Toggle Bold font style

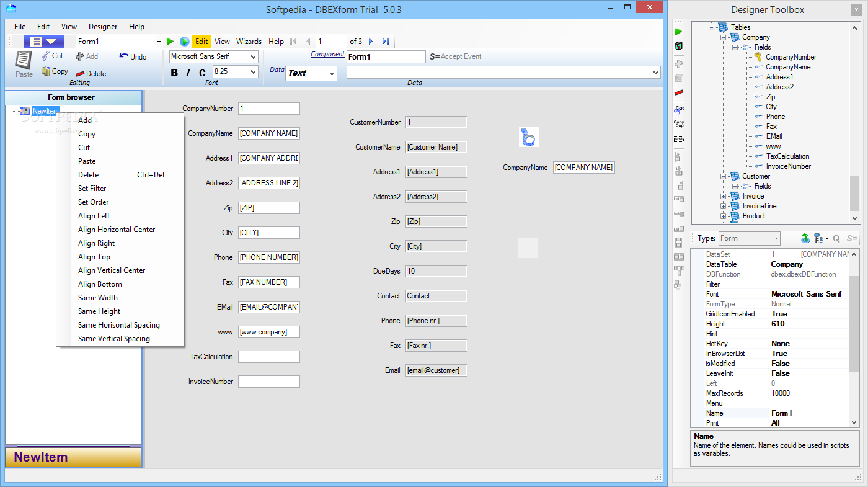pos(174,73)
